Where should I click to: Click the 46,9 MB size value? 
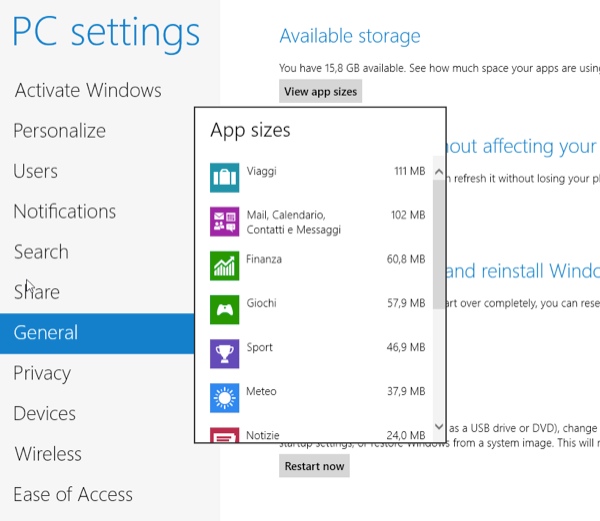[406, 347]
